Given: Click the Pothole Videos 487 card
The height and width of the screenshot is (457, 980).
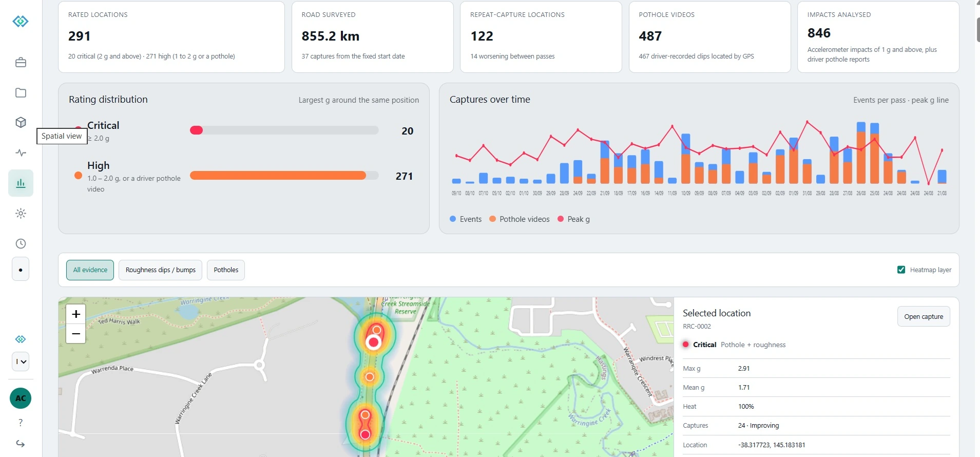Looking at the screenshot, I should (710, 37).
